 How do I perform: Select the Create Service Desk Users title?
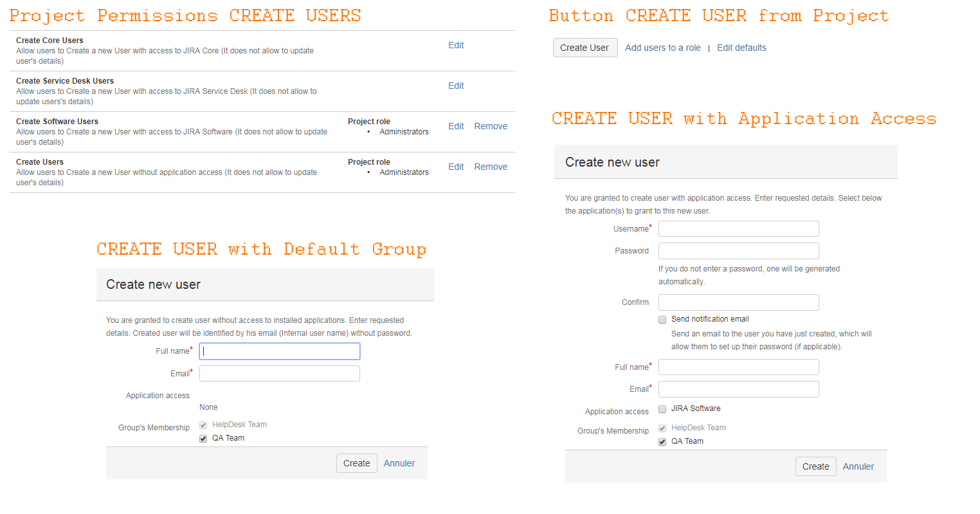click(x=65, y=81)
